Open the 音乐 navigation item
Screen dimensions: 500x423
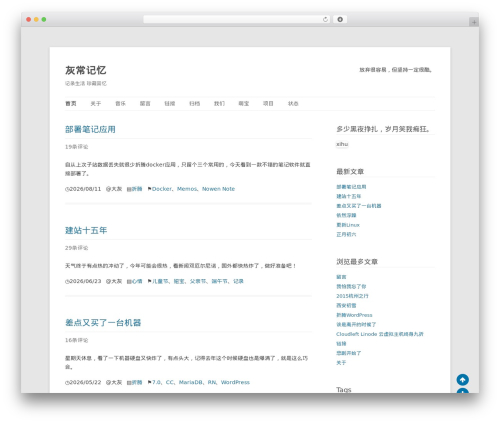pyautogui.click(x=120, y=104)
